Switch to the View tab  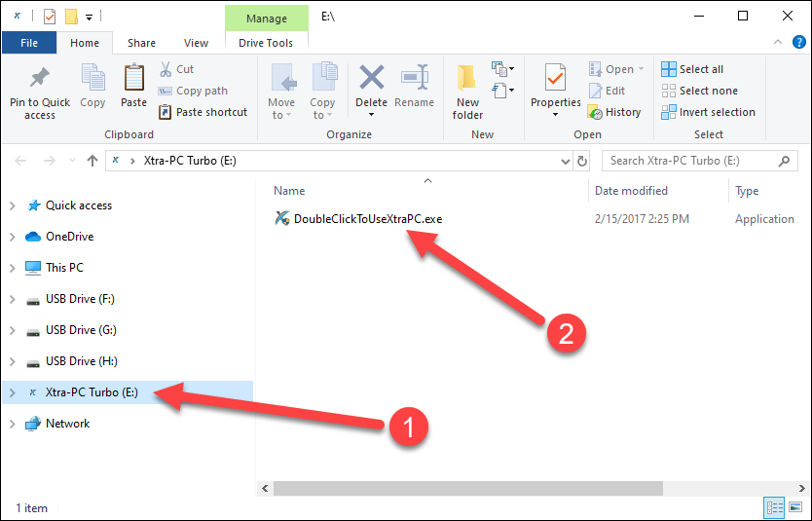click(x=196, y=43)
